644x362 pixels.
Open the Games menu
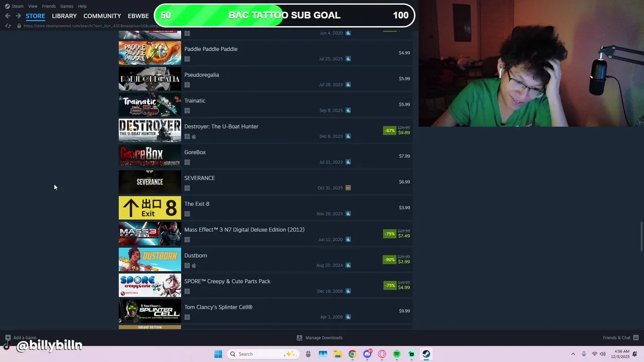[66, 6]
